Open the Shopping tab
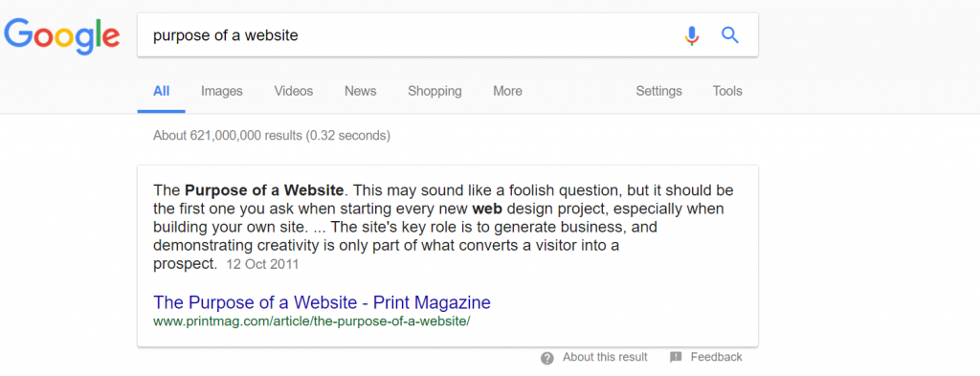This screenshot has width=980, height=376. point(435,91)
